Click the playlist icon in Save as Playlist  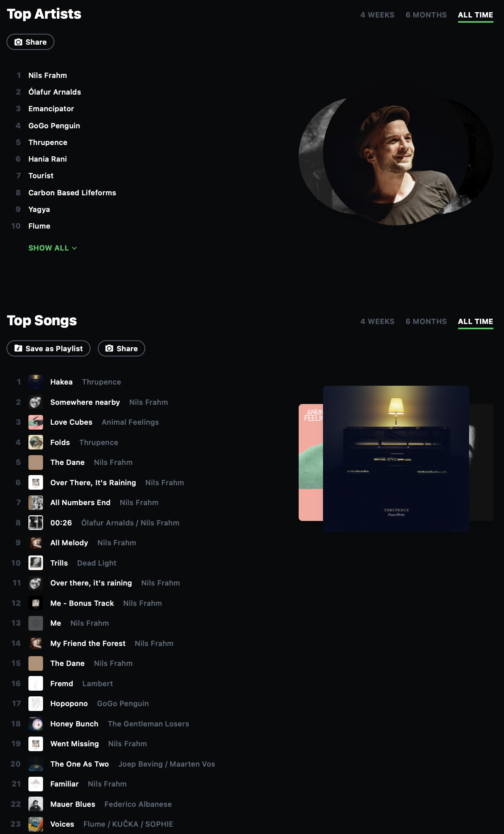click(18, 348)
